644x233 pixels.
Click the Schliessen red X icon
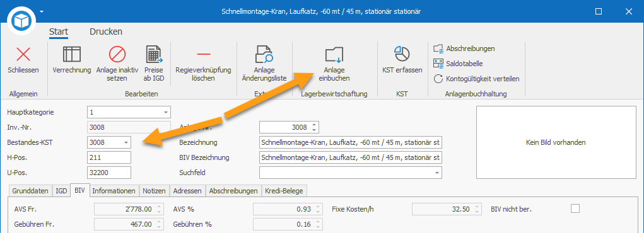[x=23, y=54]
